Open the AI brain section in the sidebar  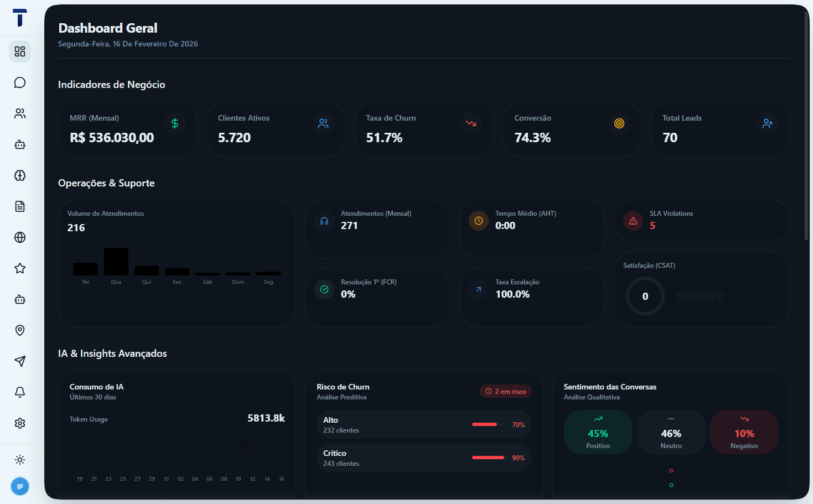(x=20, y=175)
